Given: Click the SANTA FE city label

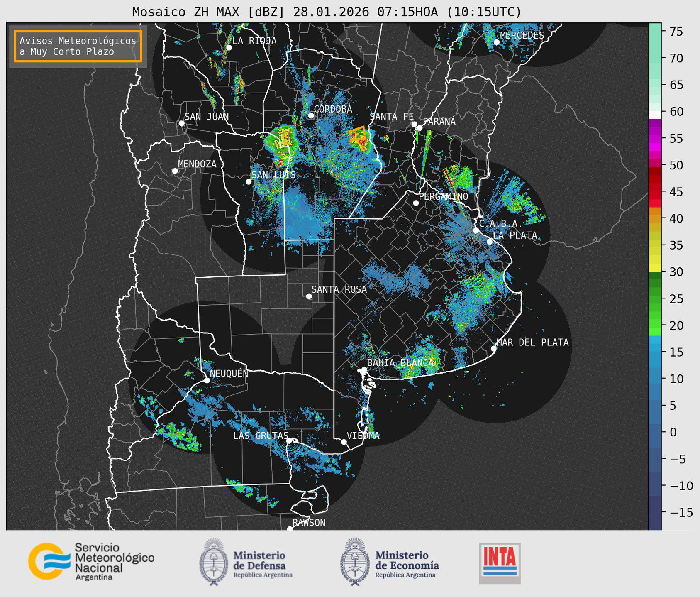Looking at the screenshot, I should (x=392, y=117).
